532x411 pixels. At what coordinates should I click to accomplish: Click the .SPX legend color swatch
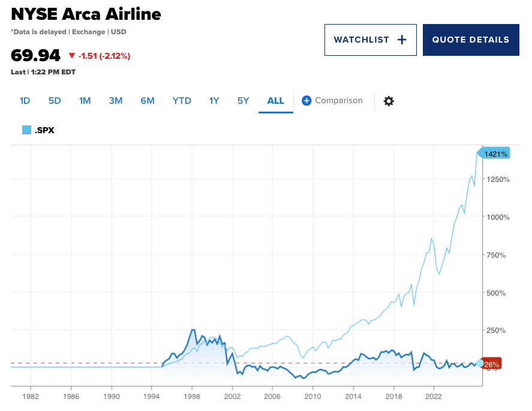pyautogui.click(x=26, y=130)
